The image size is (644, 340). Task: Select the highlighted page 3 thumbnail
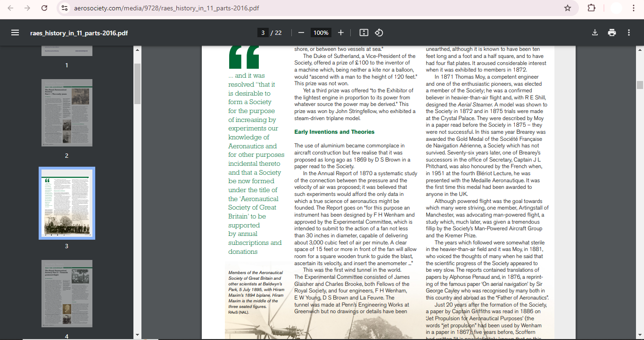click(x=66, y=202)
